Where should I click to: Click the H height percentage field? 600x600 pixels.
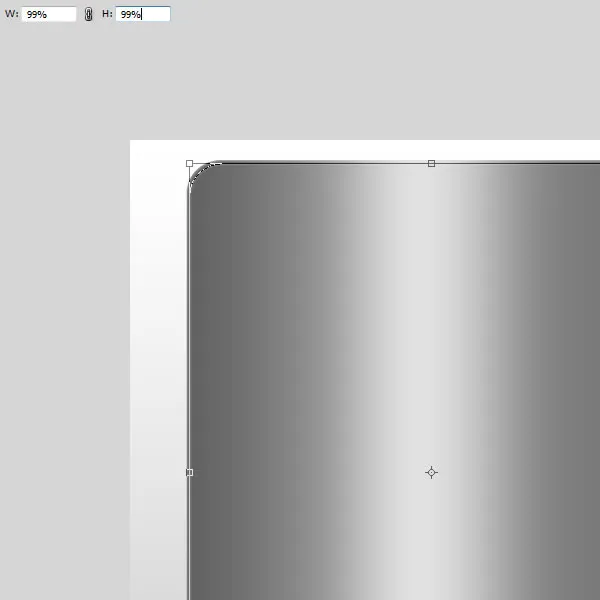[x=143, y=15]
